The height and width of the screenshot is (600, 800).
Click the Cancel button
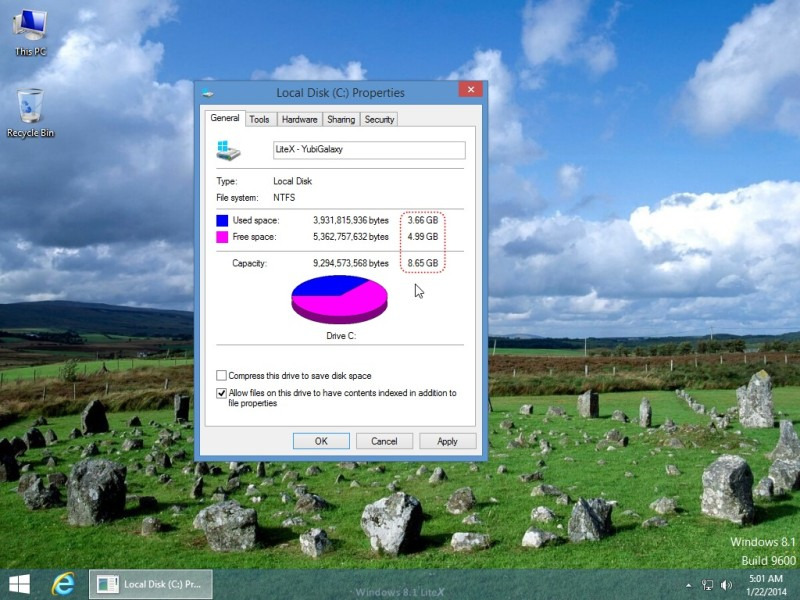[x=384, y=441]
